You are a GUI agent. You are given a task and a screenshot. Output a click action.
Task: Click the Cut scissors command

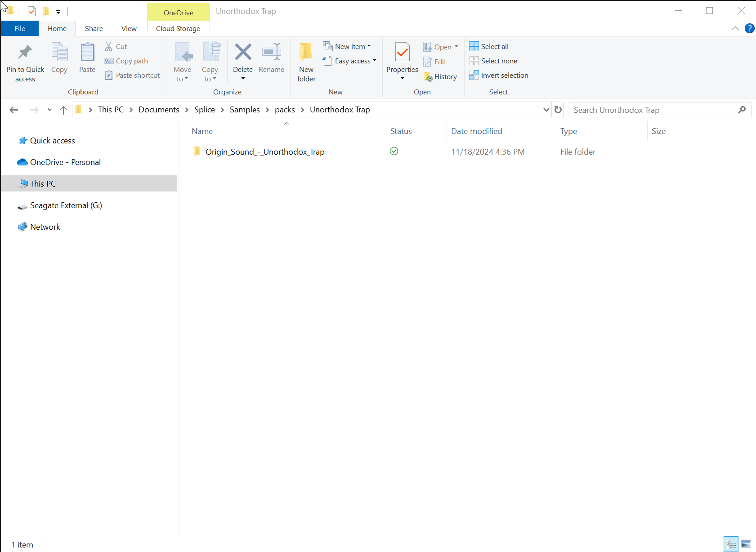[116, 46]
